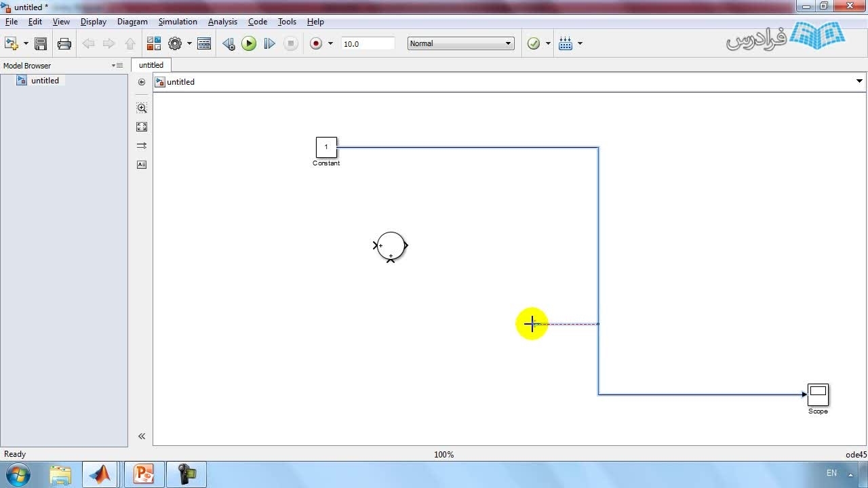Open the Simulink Library Browser icon
Viewport: 868px width, 488px height.
(x=153, y=43)
